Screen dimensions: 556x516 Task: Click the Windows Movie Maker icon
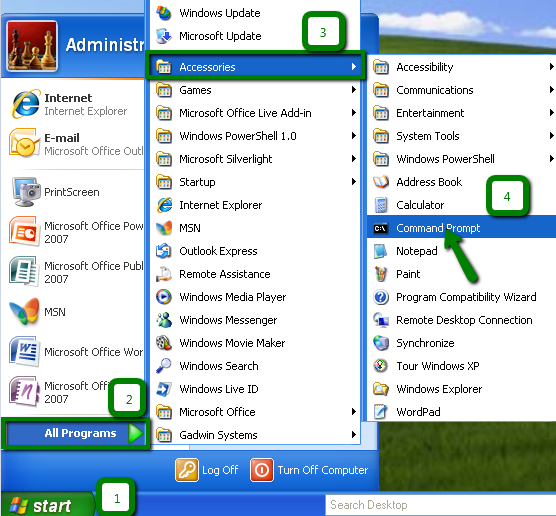tap(164, 343)
